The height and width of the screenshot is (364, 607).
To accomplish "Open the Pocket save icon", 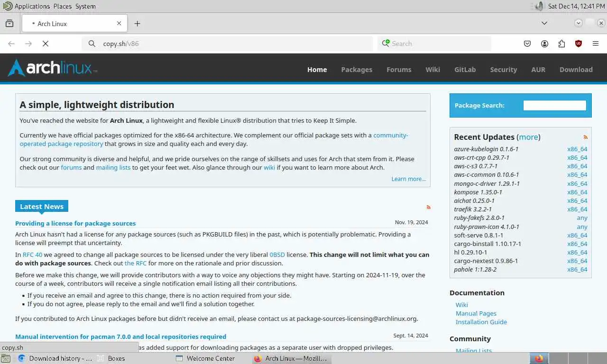I will click(527, 44).
